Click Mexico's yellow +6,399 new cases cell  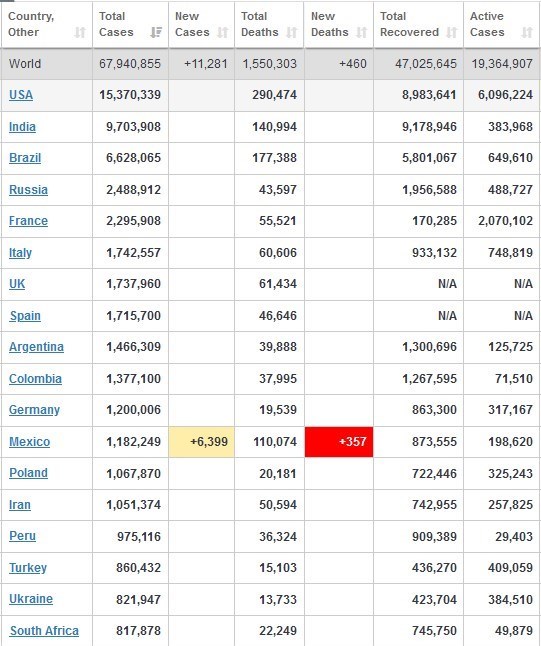201,442
